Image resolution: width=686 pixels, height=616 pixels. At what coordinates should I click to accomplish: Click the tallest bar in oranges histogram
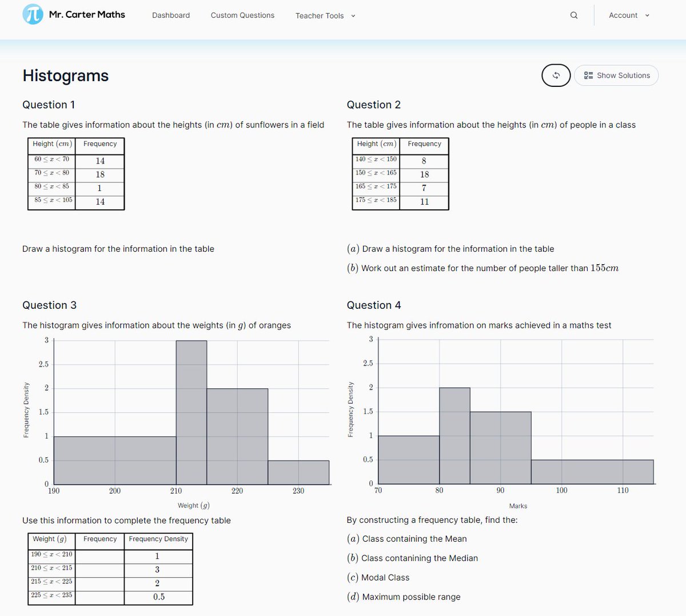(192, 412)
